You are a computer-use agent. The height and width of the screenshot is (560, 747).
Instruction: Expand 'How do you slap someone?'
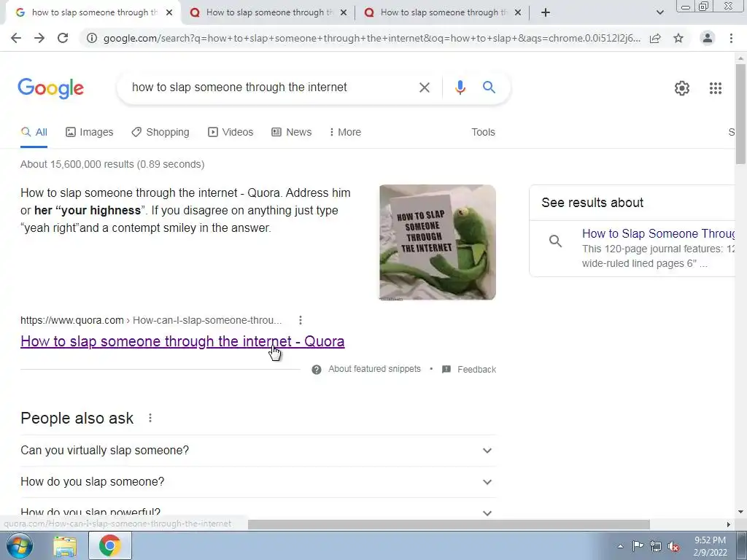[x=258, y=482]
